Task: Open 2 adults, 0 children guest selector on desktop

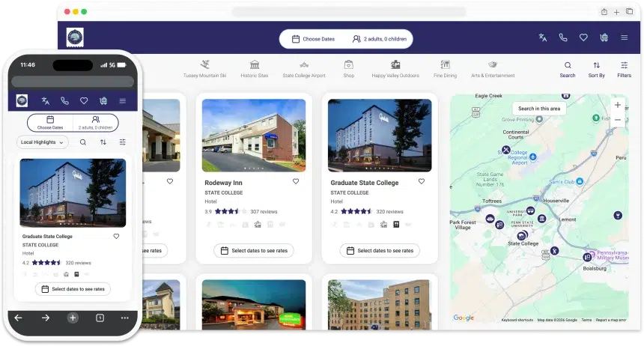Action: (x=380, y=39)
